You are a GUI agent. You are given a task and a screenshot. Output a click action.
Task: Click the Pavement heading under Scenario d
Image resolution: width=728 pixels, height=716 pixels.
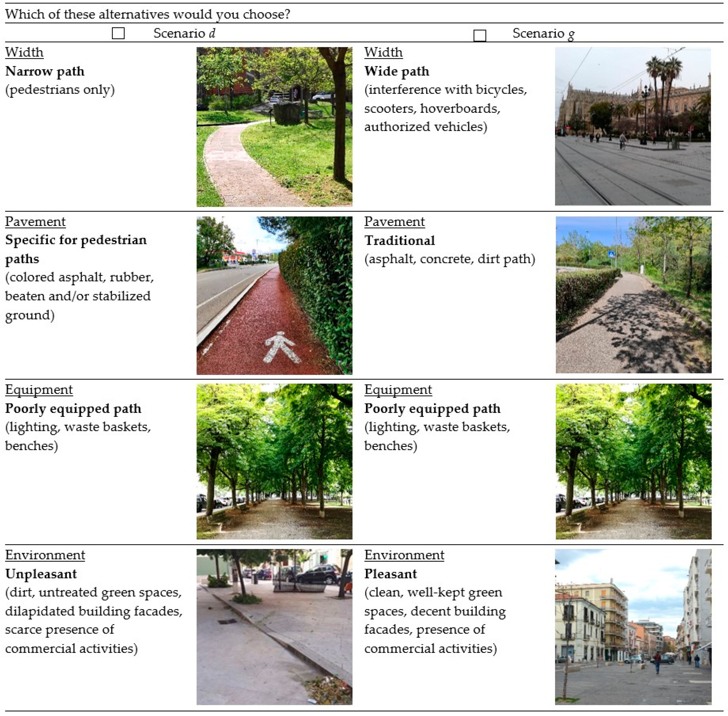pyautogui.click(x=35, y=221)
